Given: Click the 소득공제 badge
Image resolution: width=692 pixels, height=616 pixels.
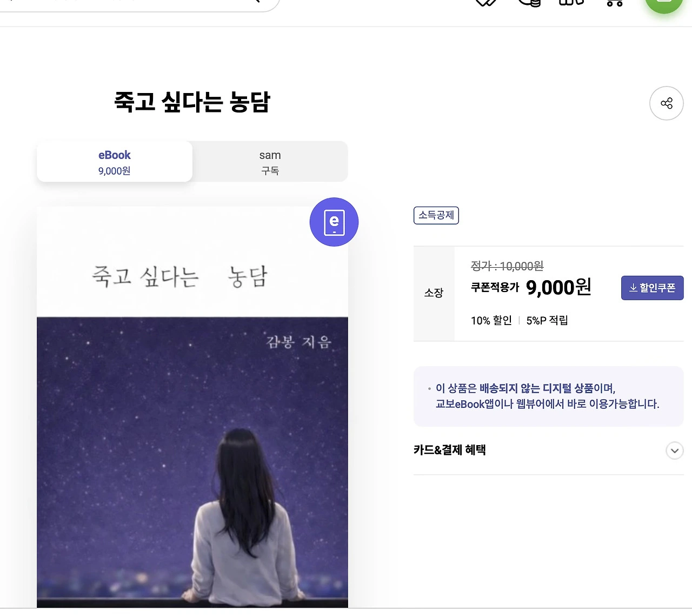Looking at the screenshot, I should pyautogui.click(x=436, y=215).
